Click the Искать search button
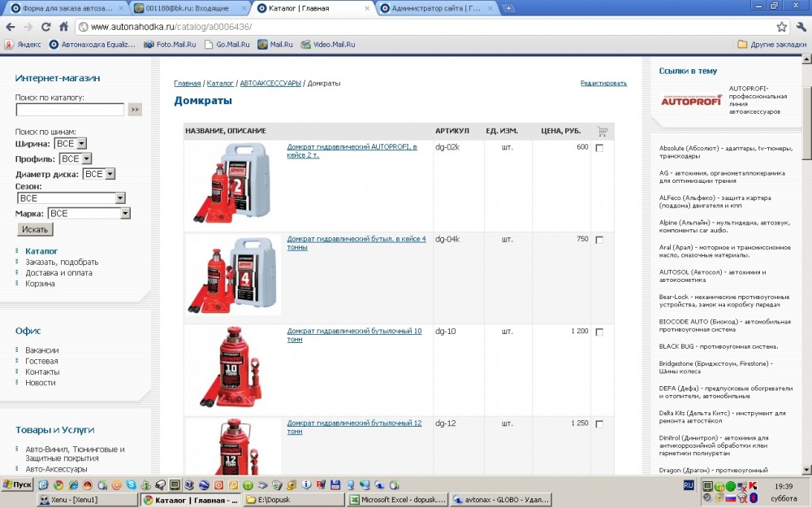The height and width of the screenshot is (508, 812). 35,229
